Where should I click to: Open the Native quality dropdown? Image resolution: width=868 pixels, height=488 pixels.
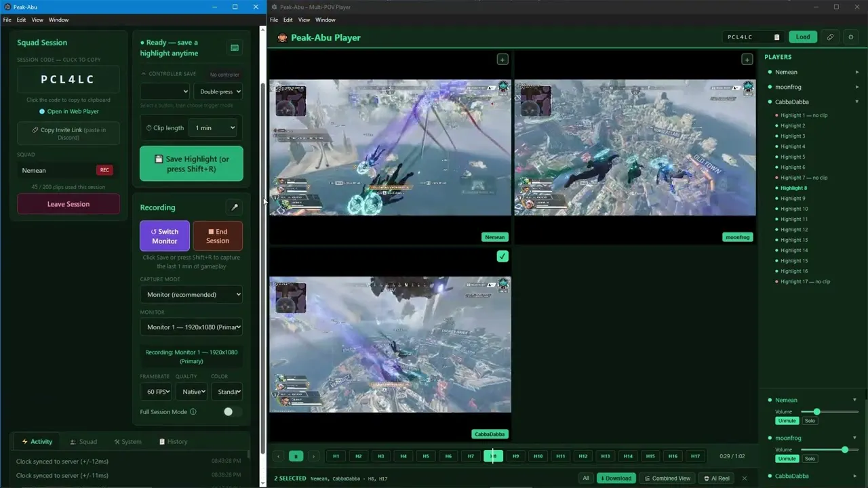click(x=191, y=392)
